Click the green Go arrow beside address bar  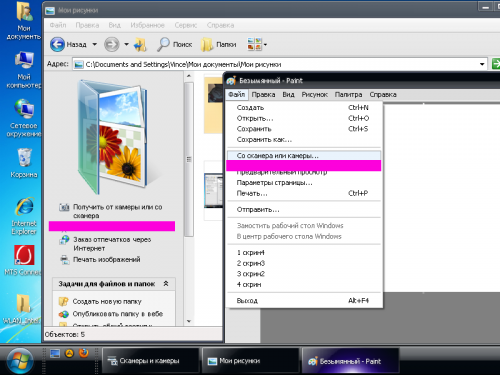[x=496, y=64]
